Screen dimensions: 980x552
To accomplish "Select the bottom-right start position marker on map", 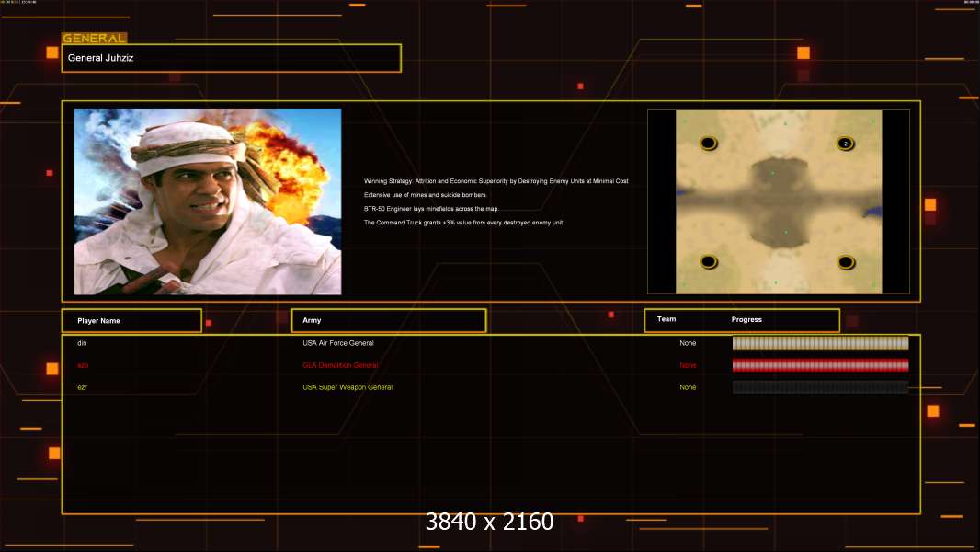I will tap(846, 262).
